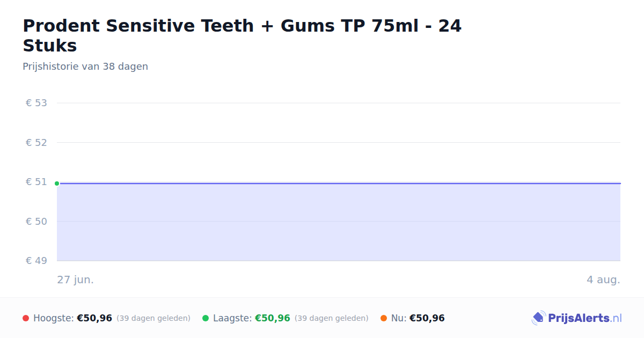The image size is (644, 338).
Task: Click the 4 aug. end date label
Action: 603,280
